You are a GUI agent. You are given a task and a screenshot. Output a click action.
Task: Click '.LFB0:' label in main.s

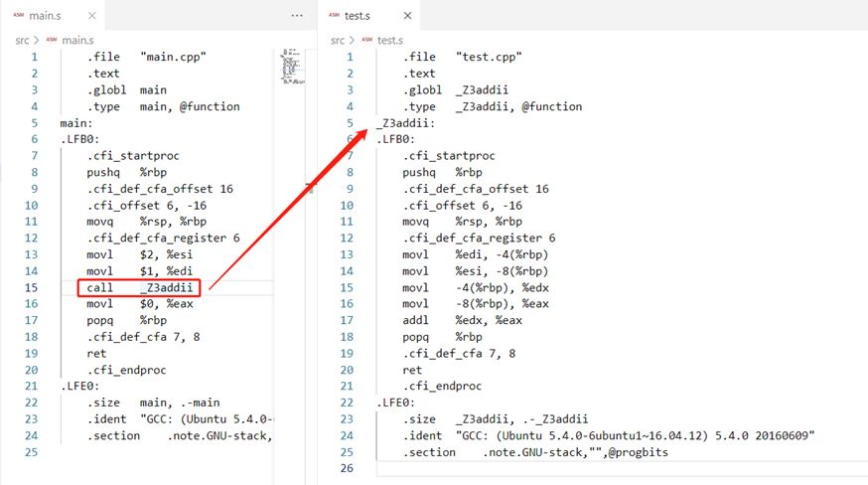[79, 139]
